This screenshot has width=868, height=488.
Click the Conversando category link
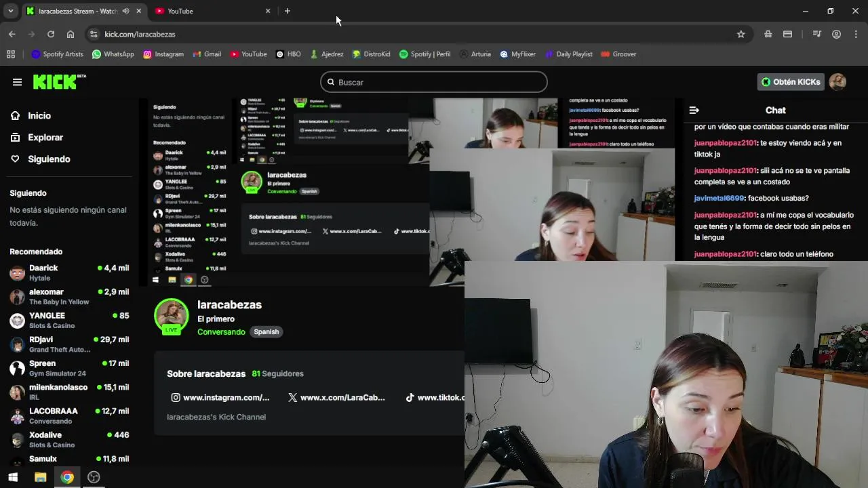pyautogui.click(x=221, y=332)
